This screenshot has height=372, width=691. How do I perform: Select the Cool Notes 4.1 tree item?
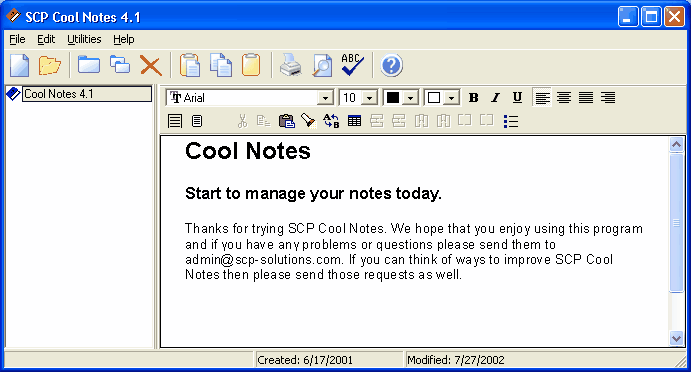tap(87, 94)
